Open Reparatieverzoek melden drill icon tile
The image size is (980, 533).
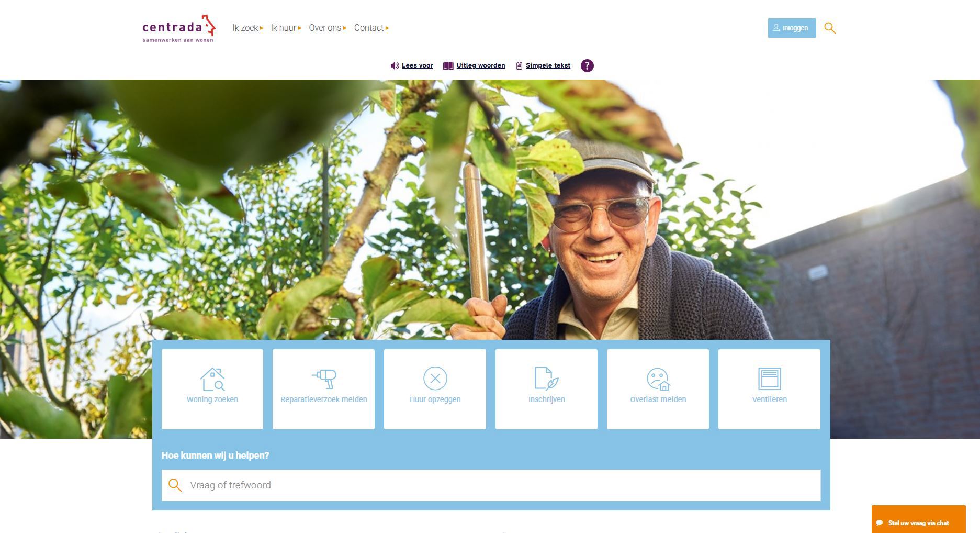coord(323,389)
